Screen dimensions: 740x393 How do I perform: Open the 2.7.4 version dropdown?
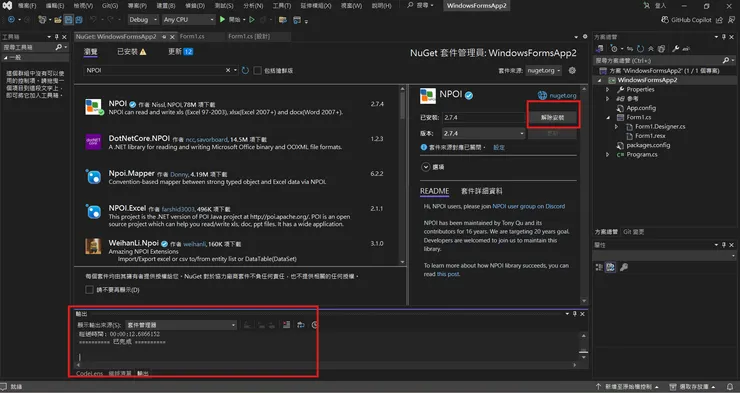(483, 134)
